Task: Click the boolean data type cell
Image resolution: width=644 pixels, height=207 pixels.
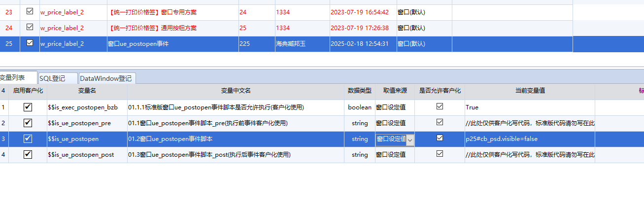Action: (x=360, y=107)
